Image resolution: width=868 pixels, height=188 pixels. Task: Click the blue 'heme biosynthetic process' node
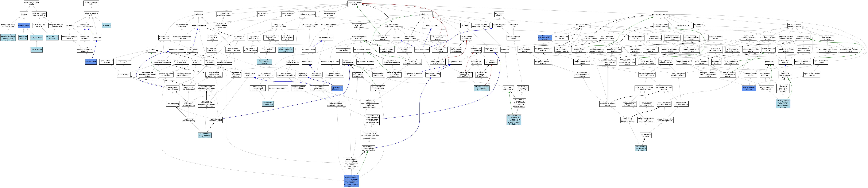click(x=749, y=88)
